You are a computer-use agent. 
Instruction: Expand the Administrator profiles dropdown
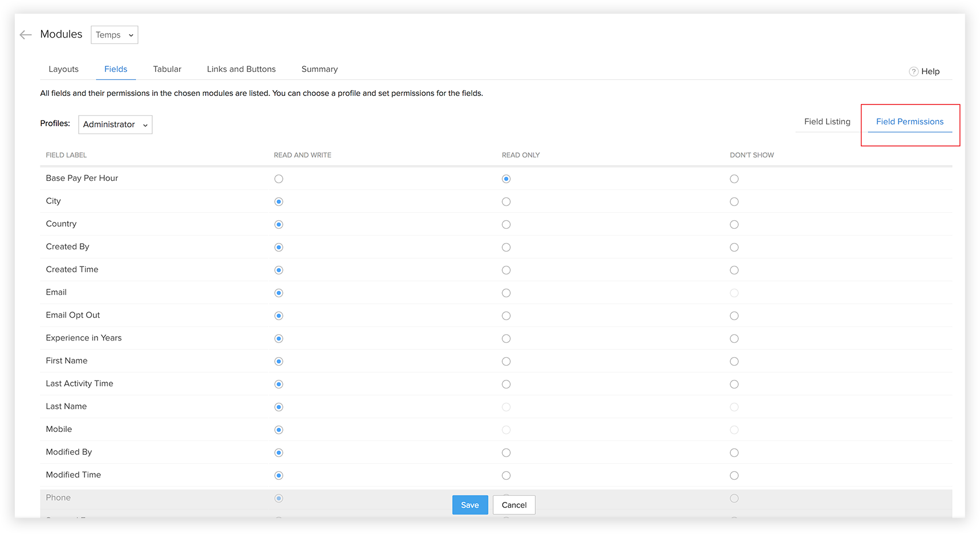pyautogui.click(x=115, y=124)
